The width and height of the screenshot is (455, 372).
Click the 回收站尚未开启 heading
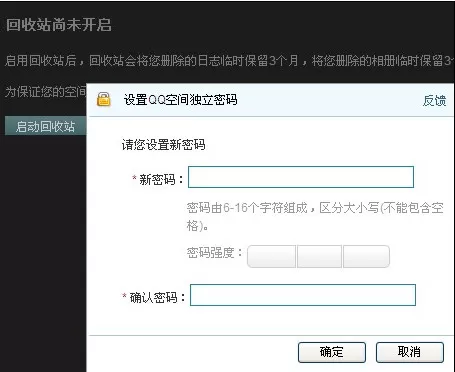point(59,25)
